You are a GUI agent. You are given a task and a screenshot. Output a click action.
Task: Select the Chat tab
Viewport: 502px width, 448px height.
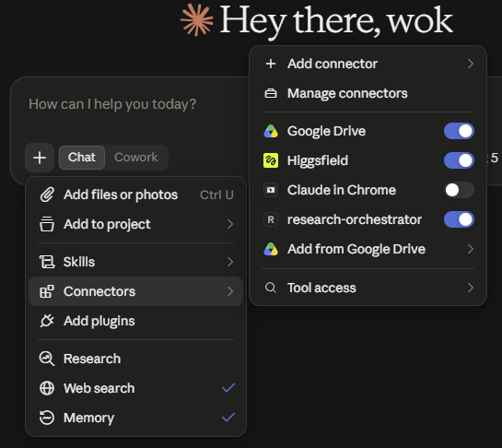[82, 158]
